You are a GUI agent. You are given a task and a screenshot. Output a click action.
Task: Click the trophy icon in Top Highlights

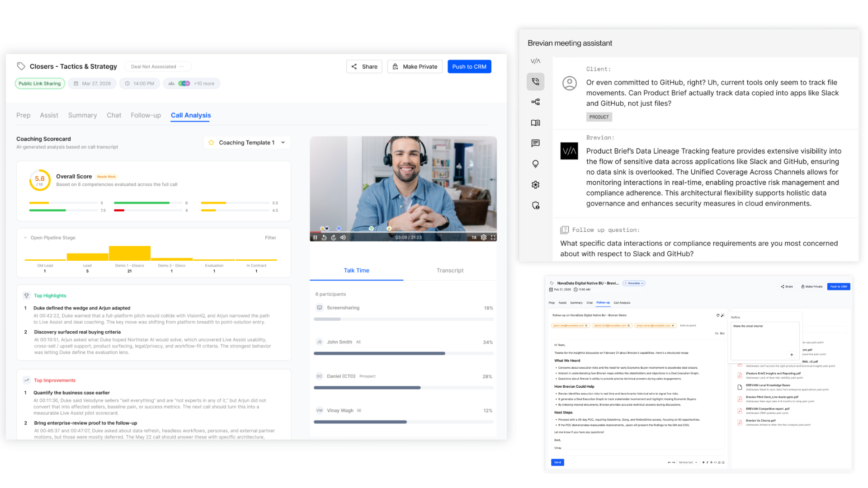(x=27, y=296)
